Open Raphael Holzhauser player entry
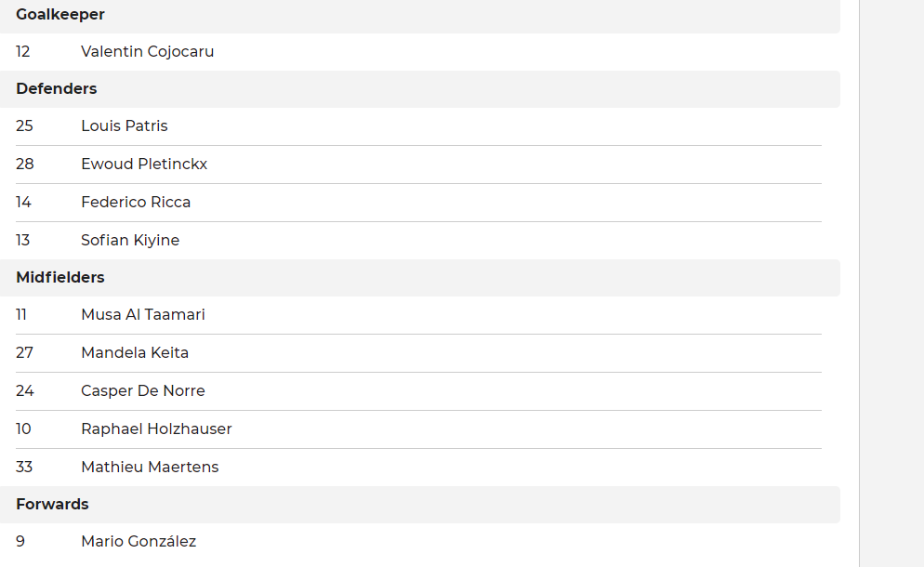Screen dimensions: 924x567 pyautogui.click(x=156, y=429)
